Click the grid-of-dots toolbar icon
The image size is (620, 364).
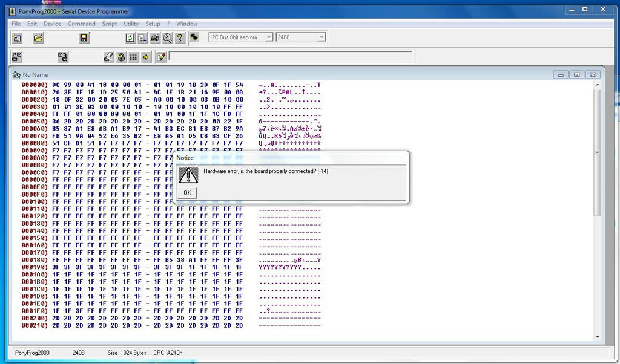click(x=133, y=57)
